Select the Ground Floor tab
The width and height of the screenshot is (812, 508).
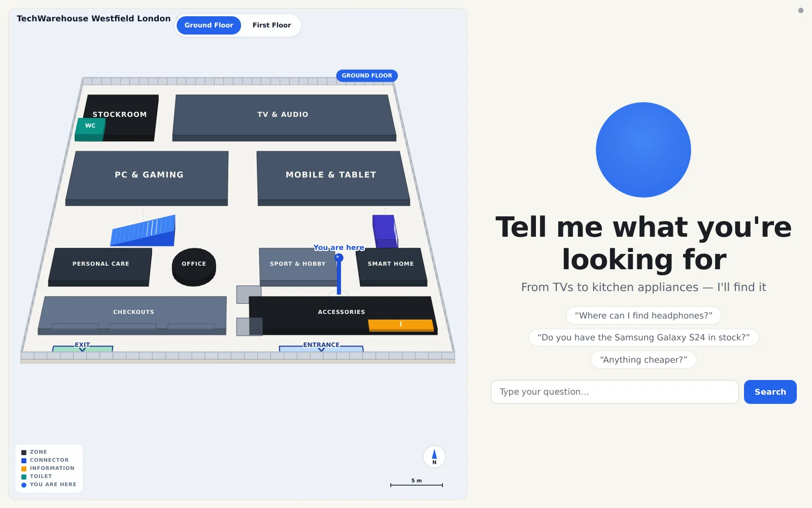[209, 25]
